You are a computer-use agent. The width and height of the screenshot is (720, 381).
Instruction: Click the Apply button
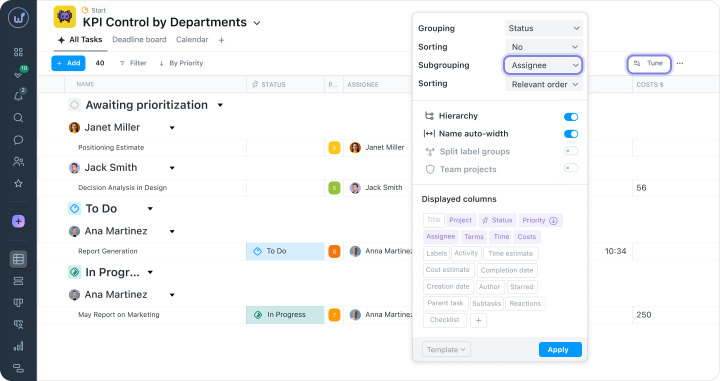coord(560,349)
